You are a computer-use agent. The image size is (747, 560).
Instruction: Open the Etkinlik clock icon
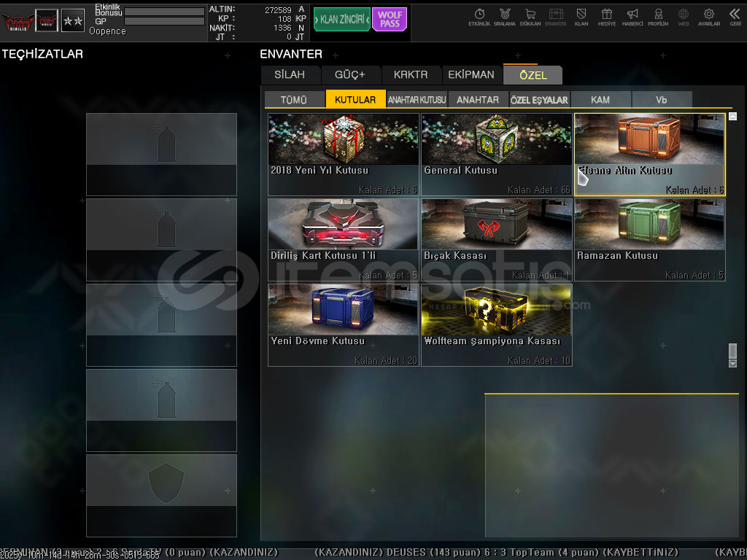click(x=479, y=17)
